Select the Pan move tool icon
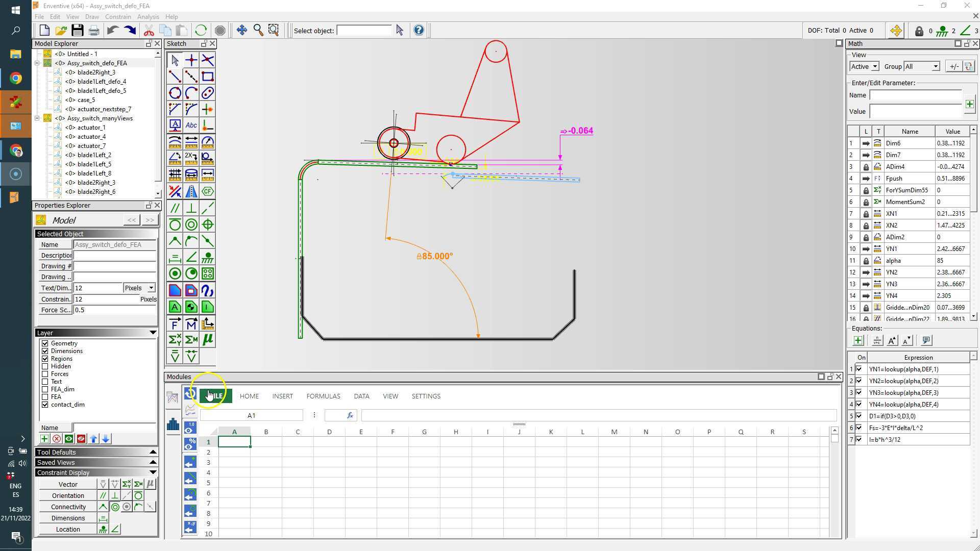 click(x=242, y=30)
